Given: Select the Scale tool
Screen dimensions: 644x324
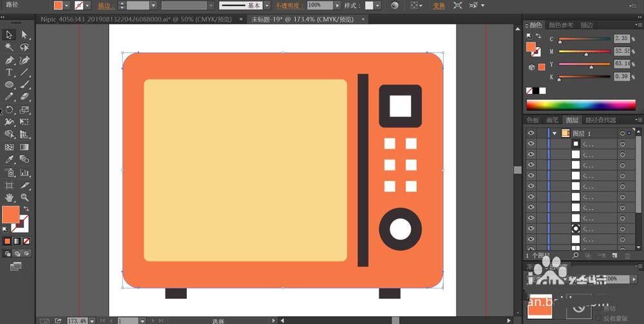Looking at the screenshot, I should [24, 110].
